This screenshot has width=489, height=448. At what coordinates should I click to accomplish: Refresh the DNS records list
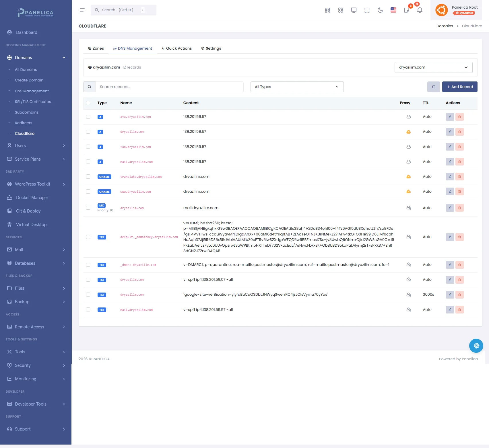(433, 87)
